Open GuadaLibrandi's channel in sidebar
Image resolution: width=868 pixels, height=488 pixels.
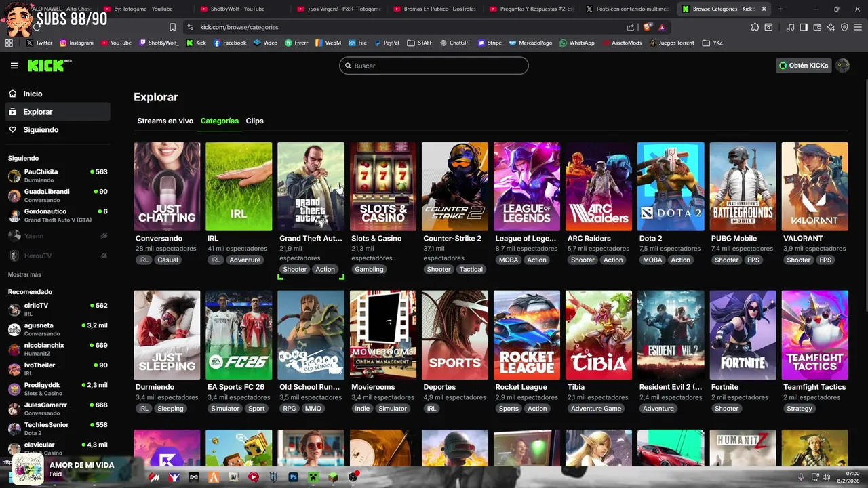[x=58, y=196]
